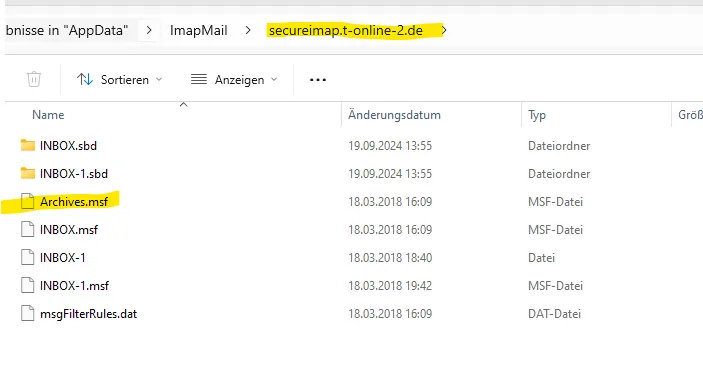The width and height of the screenshot is (703, 371).
Task: Click the Sortieren up-down arrows icon
Action: [85, 79]
